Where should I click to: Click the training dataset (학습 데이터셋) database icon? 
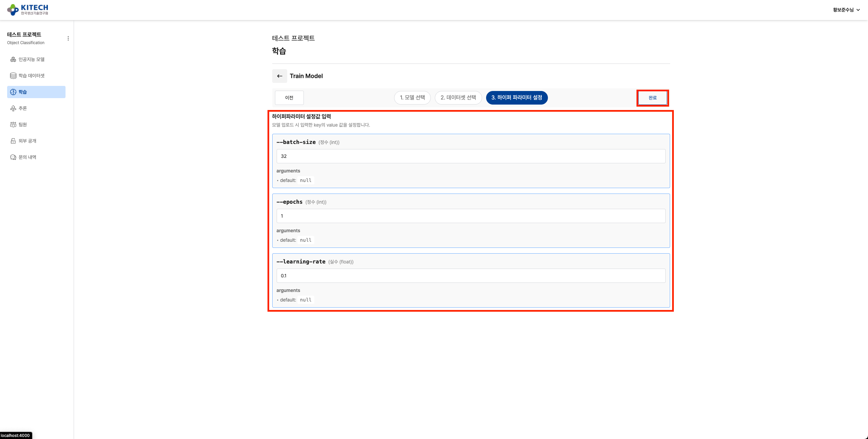pos(13,76)
